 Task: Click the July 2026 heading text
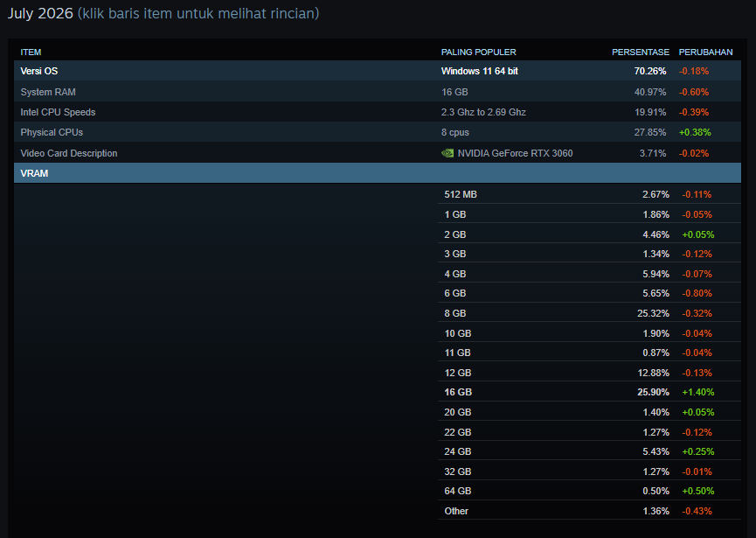pyautogui.click(x=40, y=13)
